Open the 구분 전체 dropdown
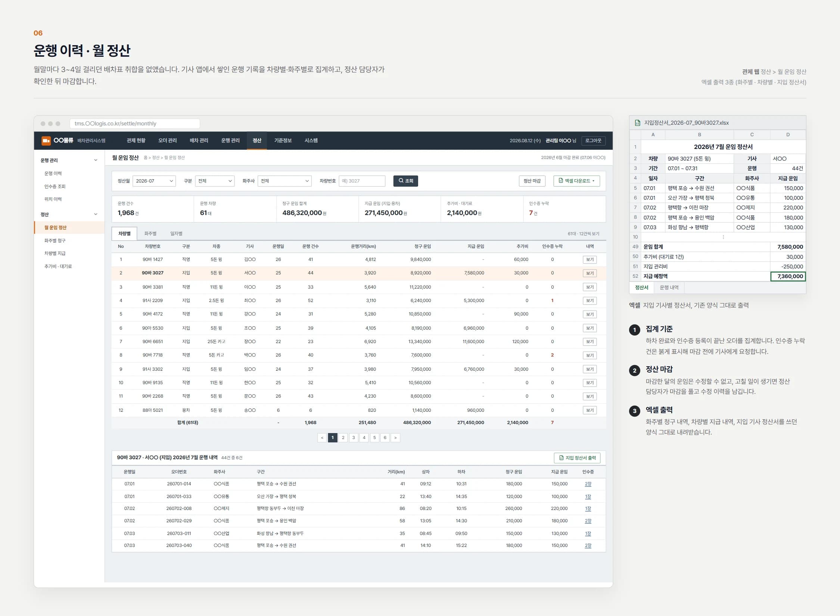Viewport: 840px width, 616px height. point(215,181)
